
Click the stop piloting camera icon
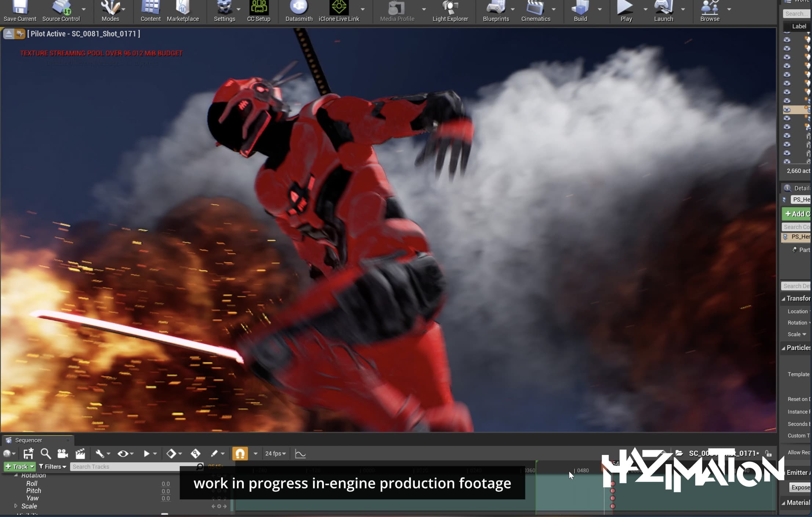click(x=20, y=34)
